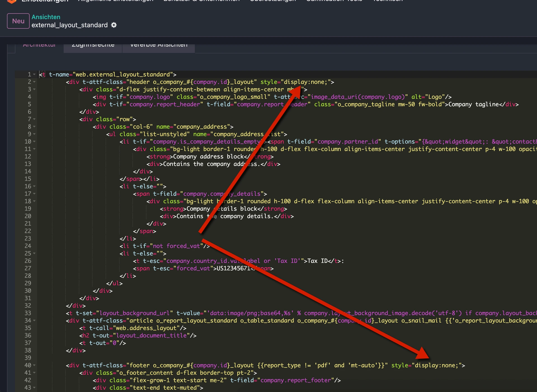537x392 pixels.
Task: Open the Einstellungen menu
Action: (45, 1)
